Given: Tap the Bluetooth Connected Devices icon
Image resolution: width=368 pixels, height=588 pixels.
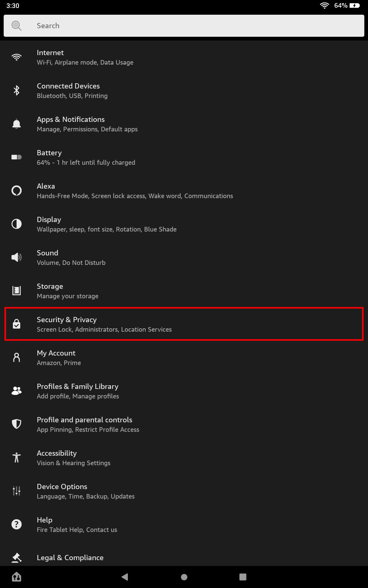Looking at the screenshot, I should click(x=17, y=90).
